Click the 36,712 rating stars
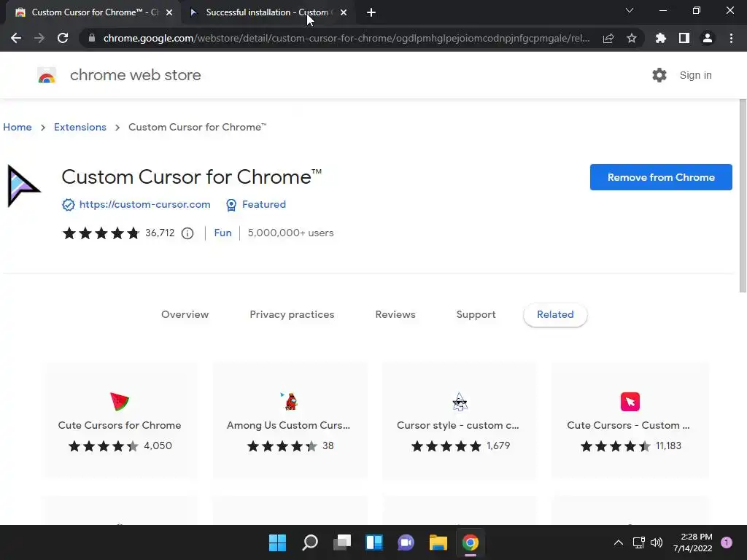The height and width of the screenshot is (560, 747). [x=101, y=233]
